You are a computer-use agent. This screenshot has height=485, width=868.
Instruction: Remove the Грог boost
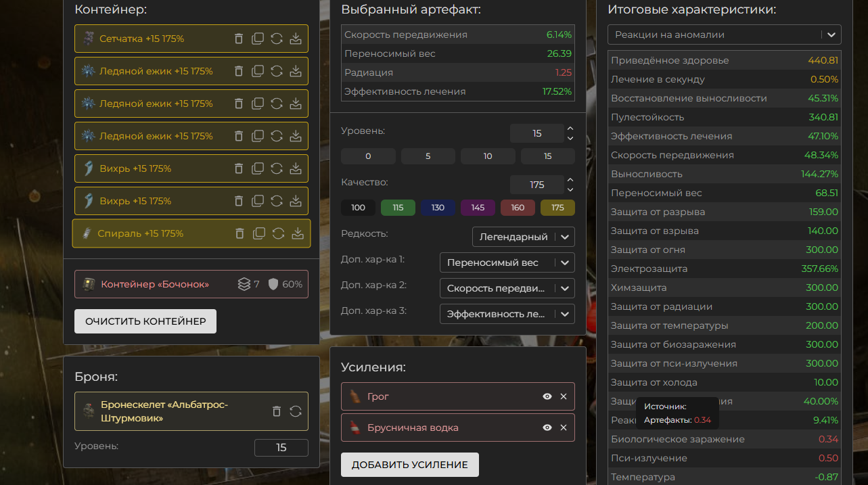(564, 396)
